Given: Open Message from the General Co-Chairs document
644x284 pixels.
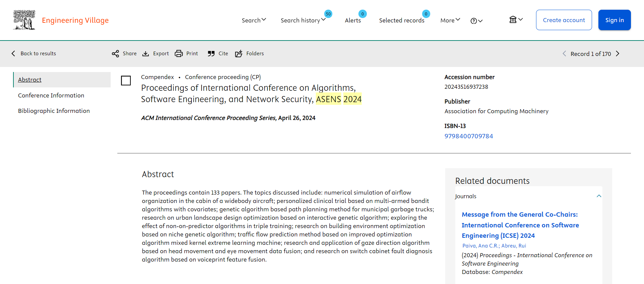Looking at the screenshot, I should pos(520,225).
